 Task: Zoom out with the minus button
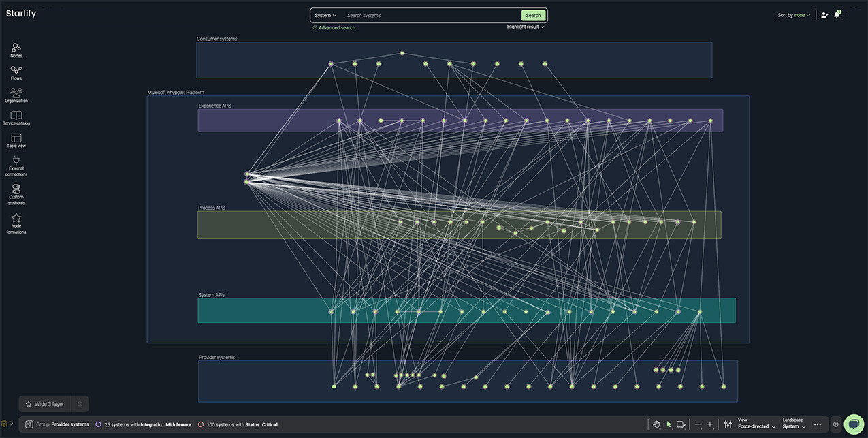tap(698, 424)
